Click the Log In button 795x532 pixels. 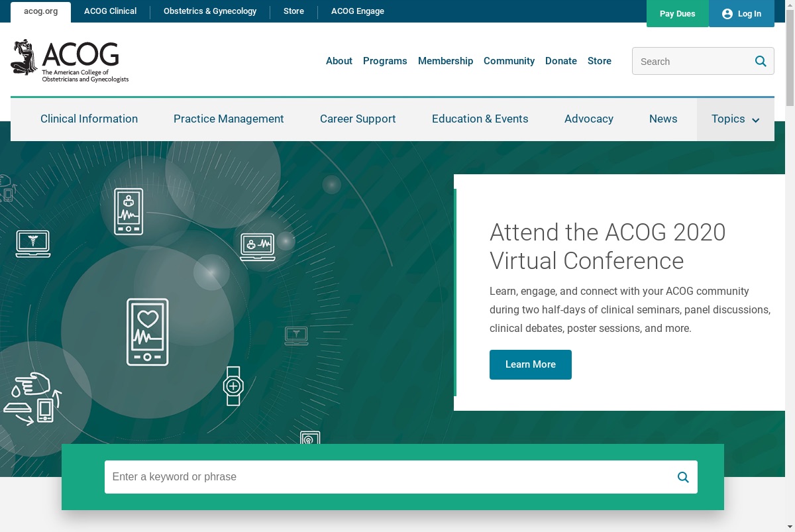[x=741, y=13]
